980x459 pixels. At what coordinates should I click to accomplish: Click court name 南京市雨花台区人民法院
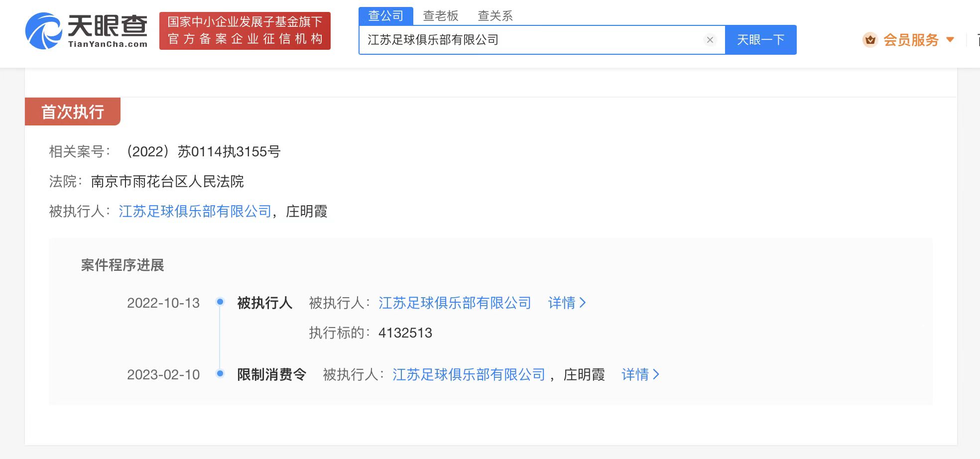(167, 182)
